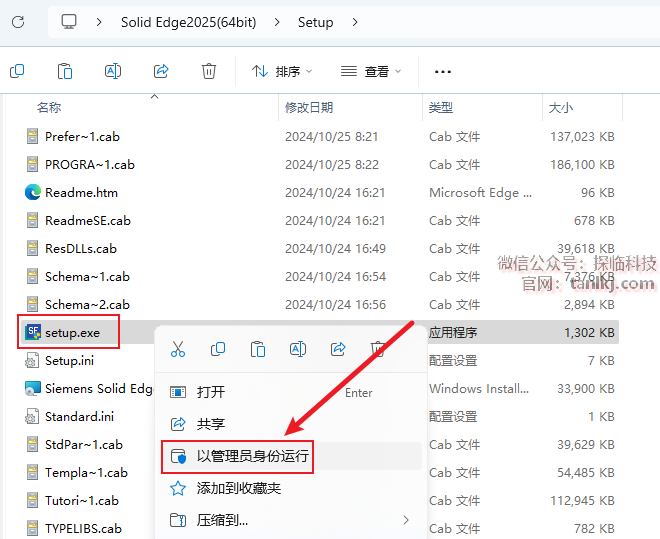Sort by the 名称 column header
Viewport: 660px width, 539px height.
click(49, 108)
